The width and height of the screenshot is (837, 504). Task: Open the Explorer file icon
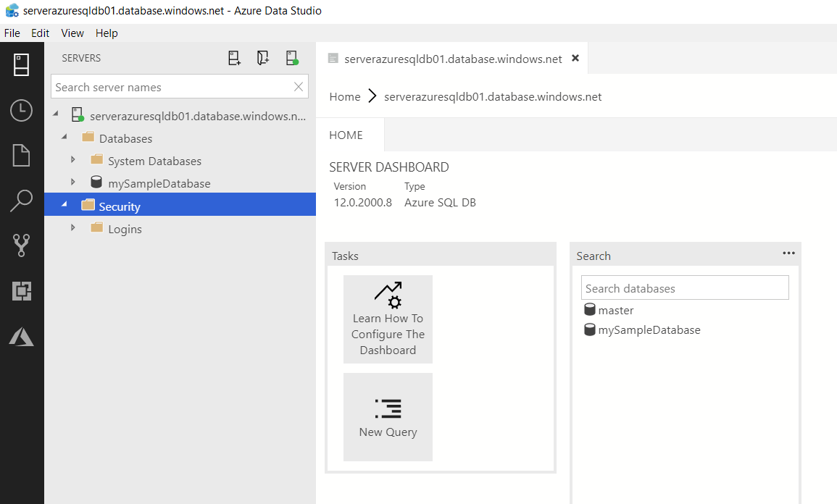[21, 155]
